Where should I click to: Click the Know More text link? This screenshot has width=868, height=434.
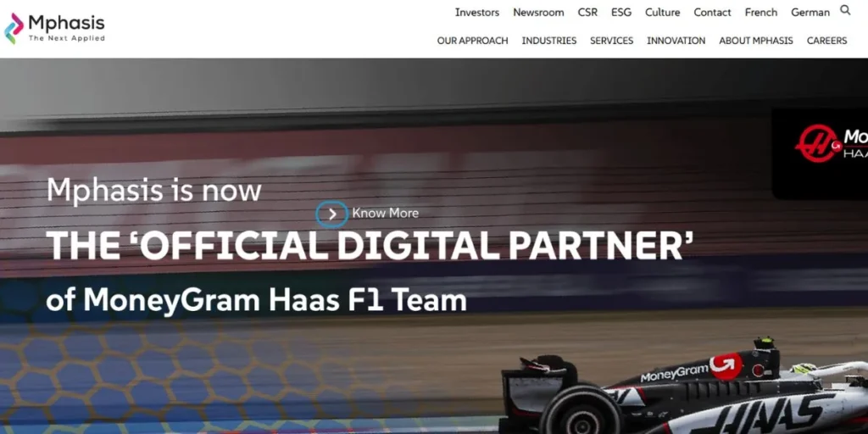386,213
